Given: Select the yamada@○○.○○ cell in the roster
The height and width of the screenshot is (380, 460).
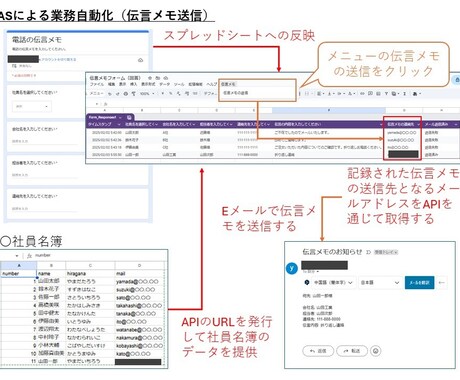Looking at the screenshot, I should pos(139,282).
